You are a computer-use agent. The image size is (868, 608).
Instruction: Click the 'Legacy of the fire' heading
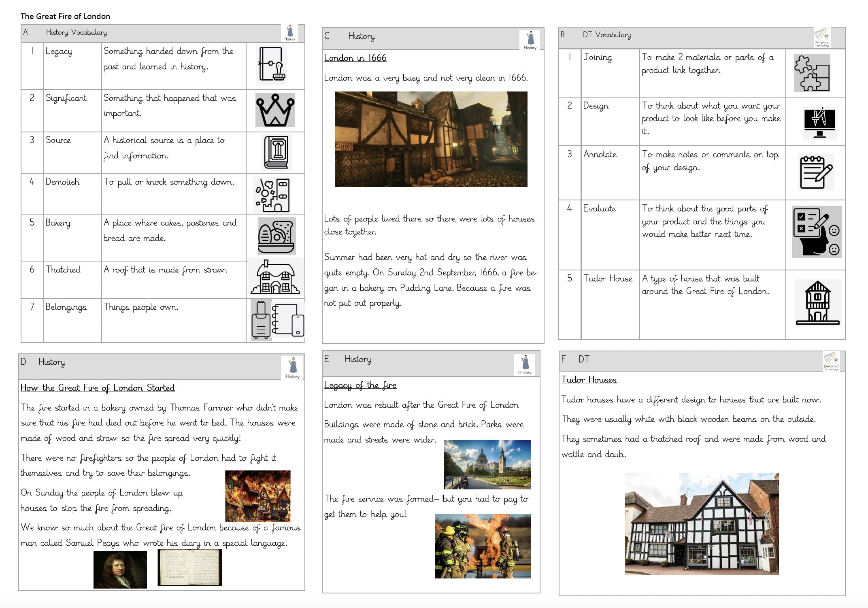pyautogui.click(x=360, y=385)
